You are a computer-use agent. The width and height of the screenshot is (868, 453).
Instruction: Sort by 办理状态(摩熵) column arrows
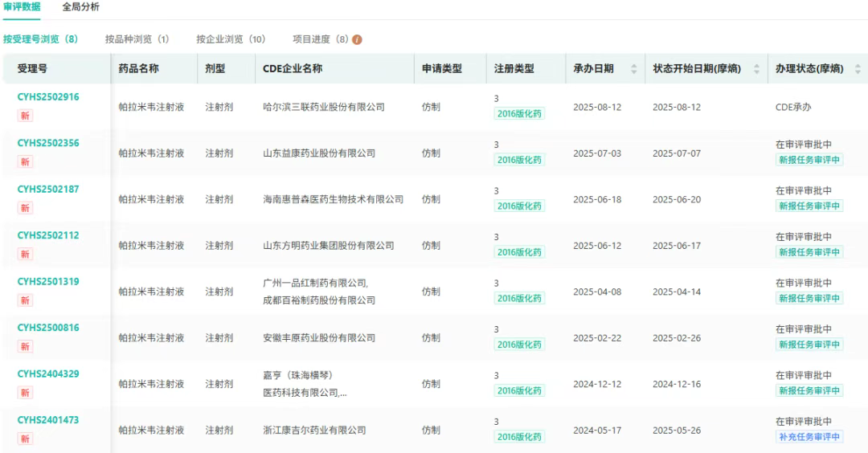[x=857, y=69]
